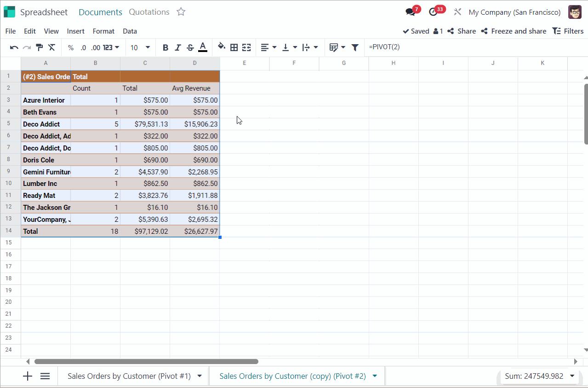Toggle italic formatting

point(178,47)
